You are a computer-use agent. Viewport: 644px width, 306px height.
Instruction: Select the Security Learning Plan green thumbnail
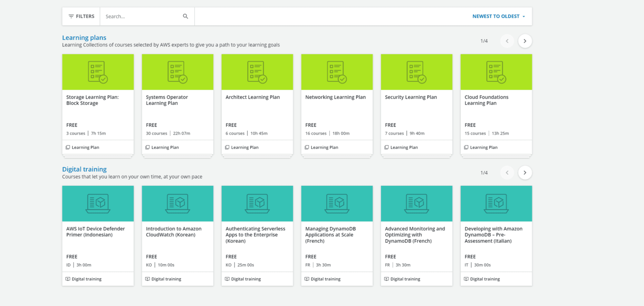[x=416, y=72]
